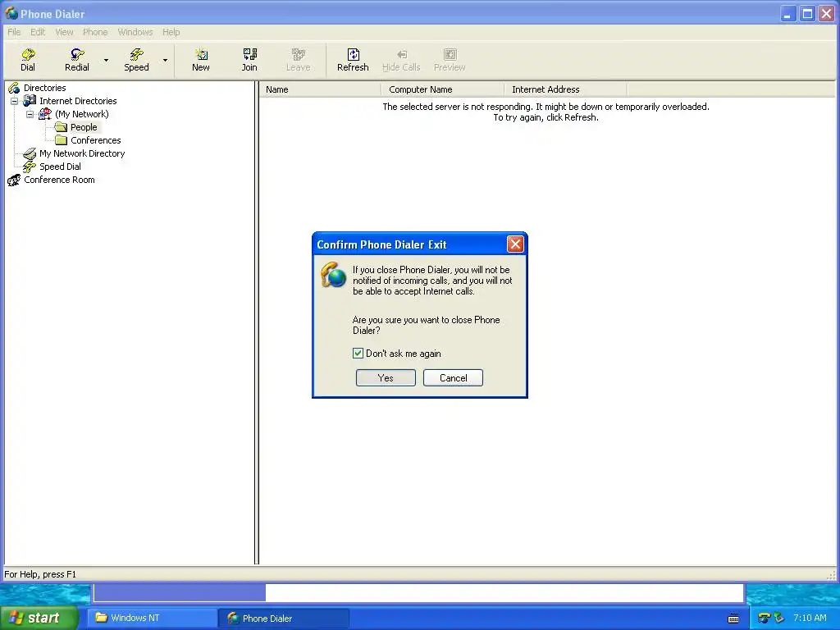Click the Speed dial toolbar icon
This screenshot has height=630, width=840.
tap(137, 60)
